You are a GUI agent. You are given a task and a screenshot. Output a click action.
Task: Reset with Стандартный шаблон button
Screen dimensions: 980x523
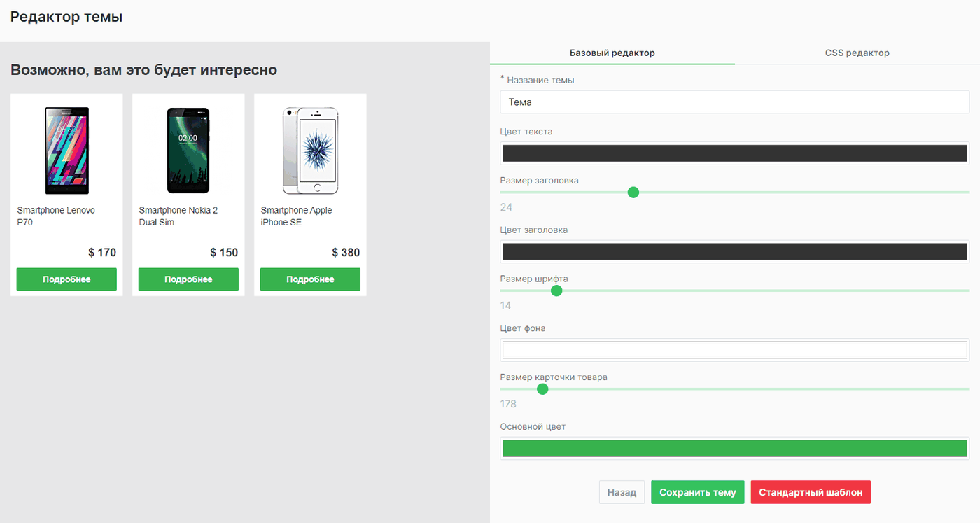(x=811, y=492)
